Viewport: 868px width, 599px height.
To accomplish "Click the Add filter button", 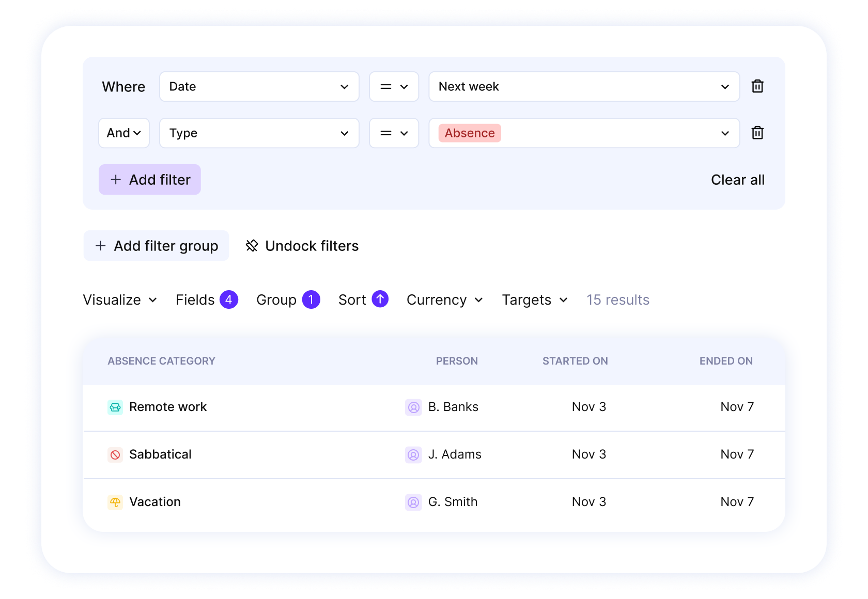I will tap(149, 179).
